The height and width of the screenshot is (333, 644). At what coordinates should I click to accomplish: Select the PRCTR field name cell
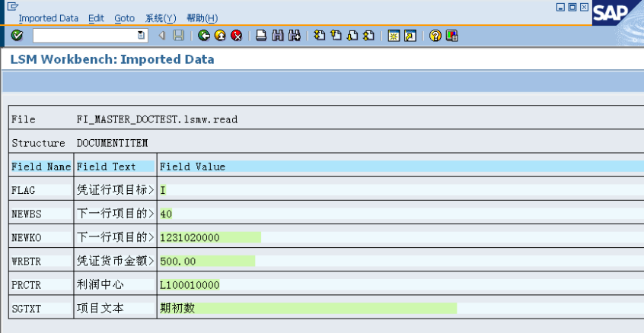[41, 284]
